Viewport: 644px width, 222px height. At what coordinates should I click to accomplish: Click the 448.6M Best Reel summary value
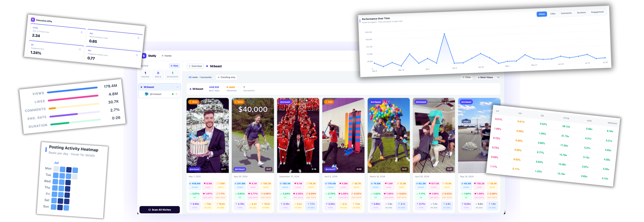point(214,87)
